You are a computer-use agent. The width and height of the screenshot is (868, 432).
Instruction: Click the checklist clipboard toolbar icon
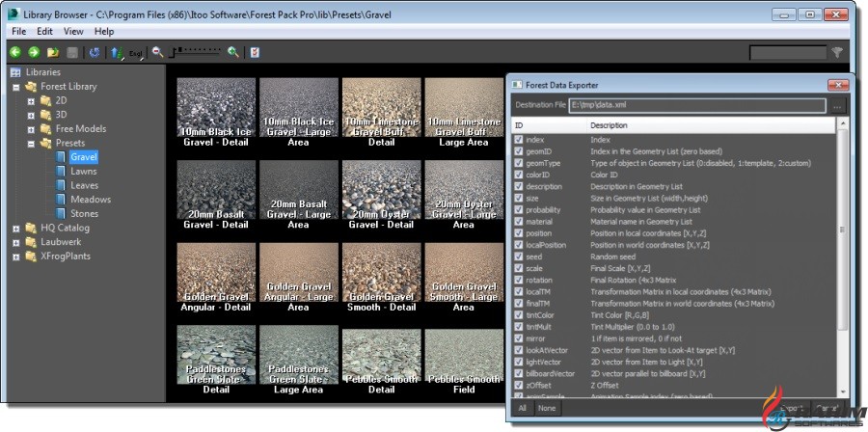255,52
